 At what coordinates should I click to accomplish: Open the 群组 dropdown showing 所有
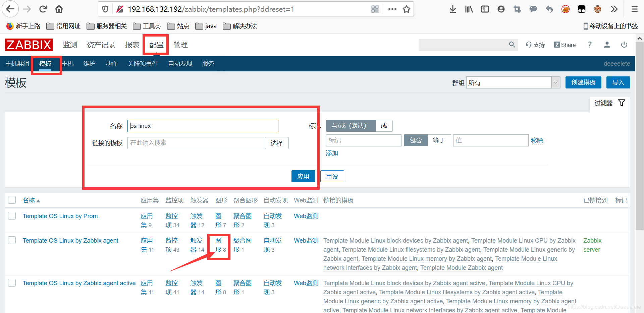[x=513, y=82]
